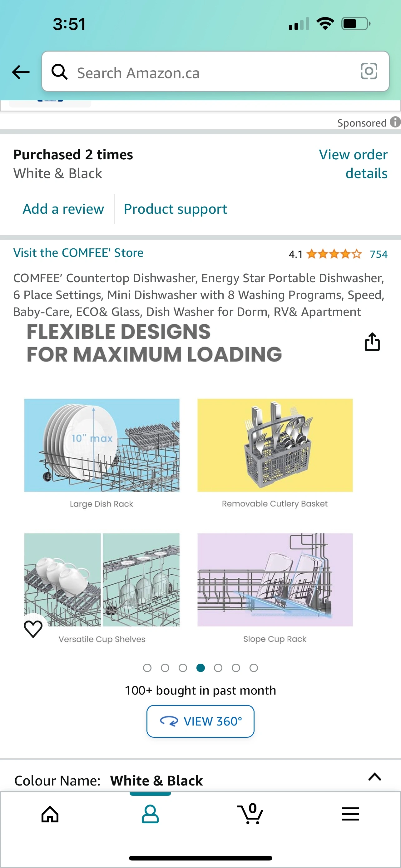Select the fifth image carousel dot

coord(218,668)
